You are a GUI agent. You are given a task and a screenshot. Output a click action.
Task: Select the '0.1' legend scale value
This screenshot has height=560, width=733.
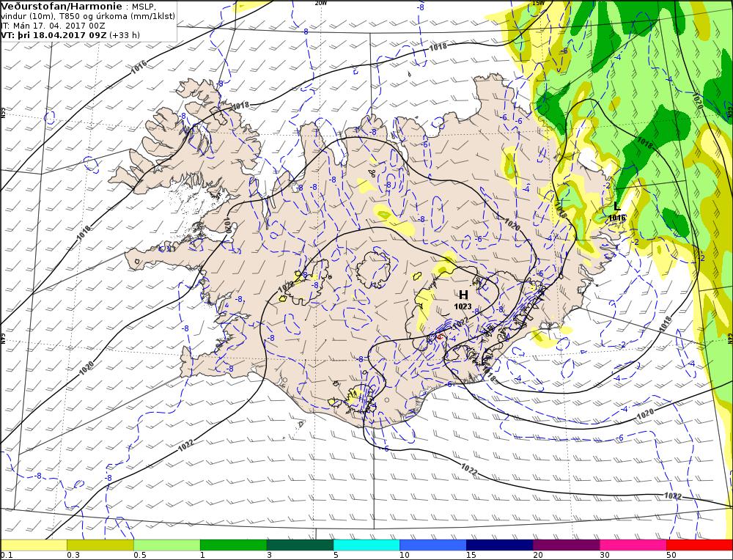click(x=6, y=556)
